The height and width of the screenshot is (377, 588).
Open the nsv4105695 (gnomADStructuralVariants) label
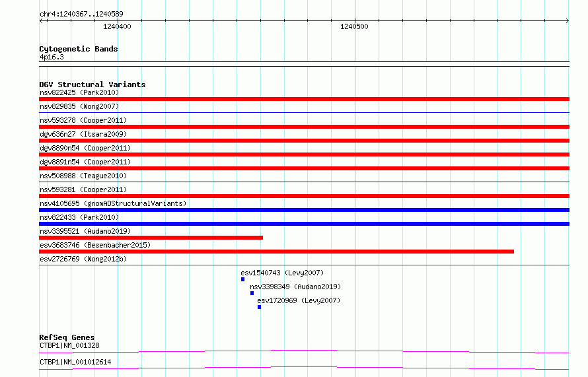tap(113, 203)
